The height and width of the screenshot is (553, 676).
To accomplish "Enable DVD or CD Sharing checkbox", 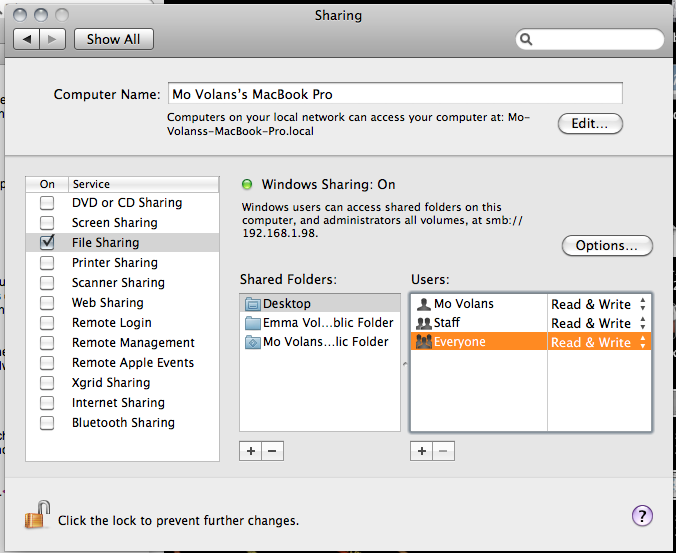I will click(47, 203).
